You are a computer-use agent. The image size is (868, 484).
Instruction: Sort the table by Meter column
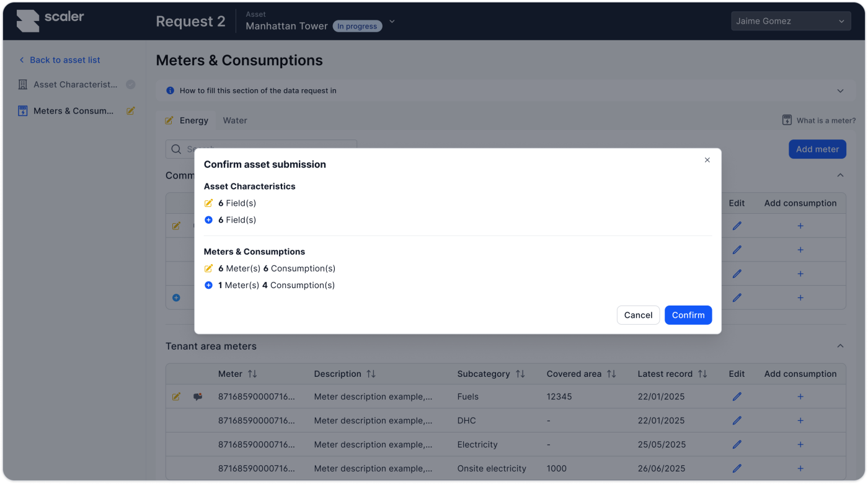252,374
